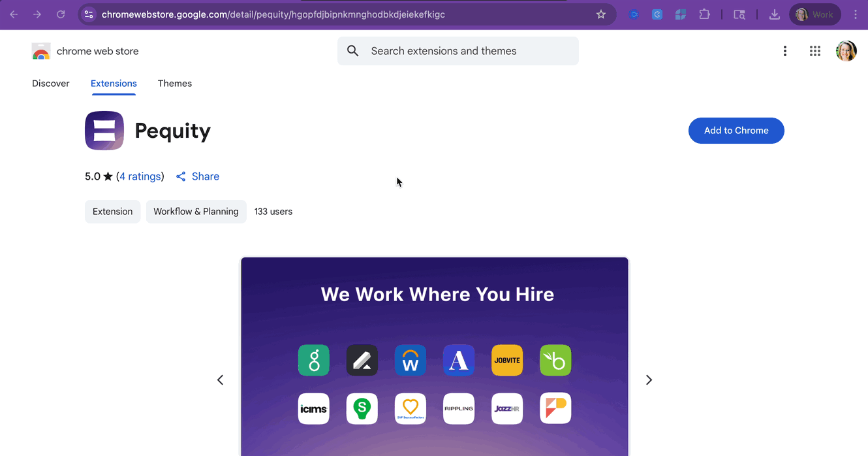Open the browser Downloads icon
Image resolution: width=868 pixels, height=456 pixels.
coord(775,14)
